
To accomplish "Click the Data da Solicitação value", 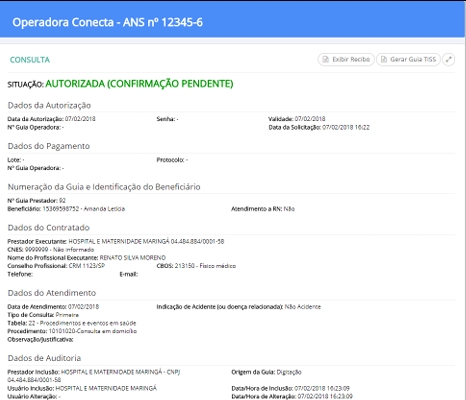I will coord(346,127).
